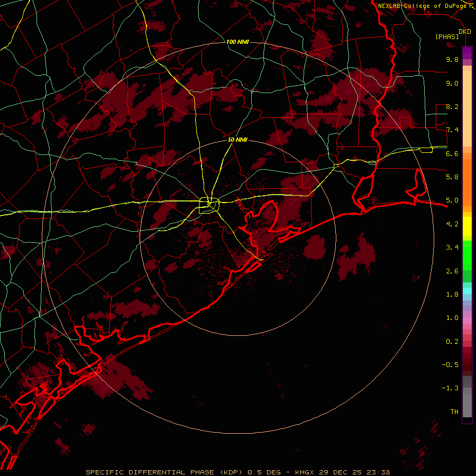Pick the yellow segment of the color bar
476x476 pixels.
[x=467, y=226]
